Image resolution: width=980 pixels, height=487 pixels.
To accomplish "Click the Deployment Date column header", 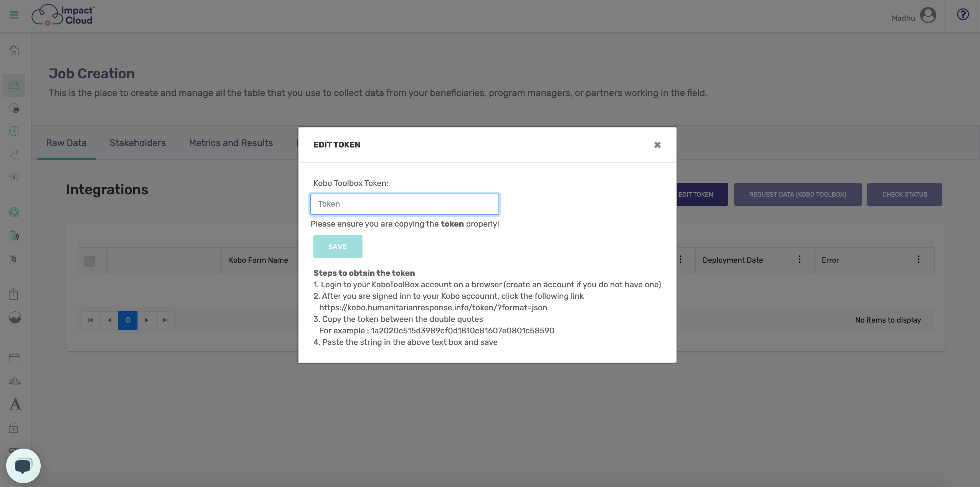I will (x=733, y=260).
